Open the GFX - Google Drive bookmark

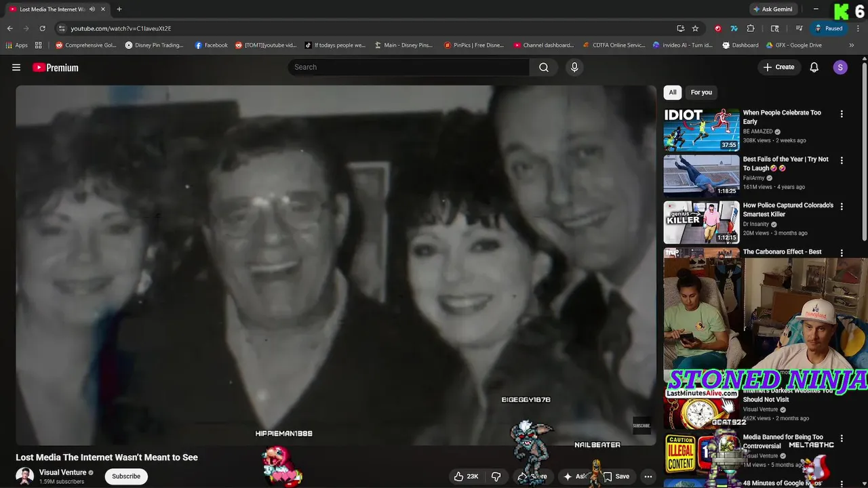click(x=793, y=45)
